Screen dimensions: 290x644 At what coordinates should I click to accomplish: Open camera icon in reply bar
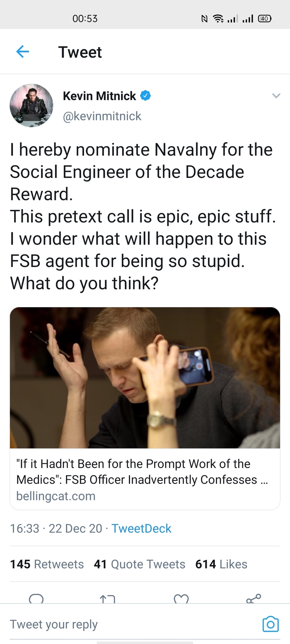pos(271,624)
